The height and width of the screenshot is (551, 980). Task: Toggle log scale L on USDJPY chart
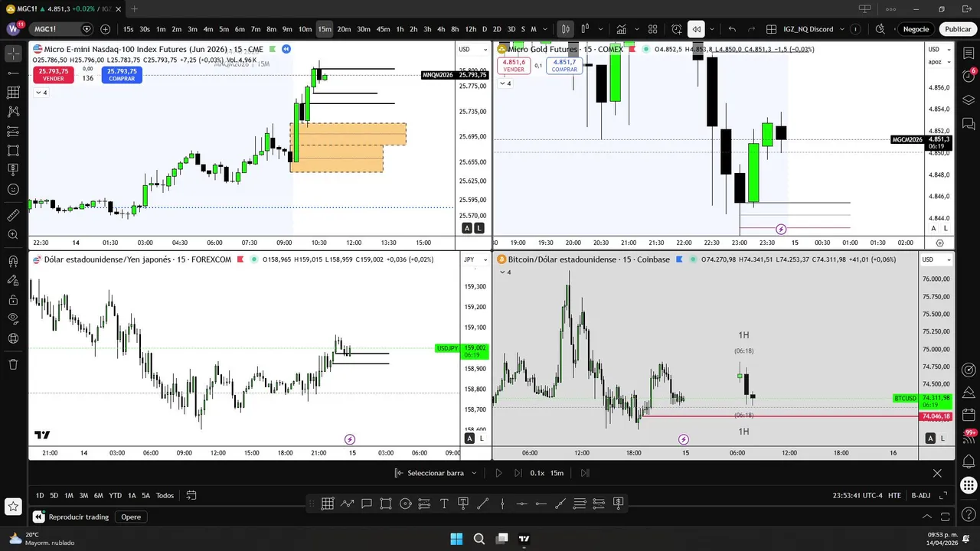tap(482, 438)
